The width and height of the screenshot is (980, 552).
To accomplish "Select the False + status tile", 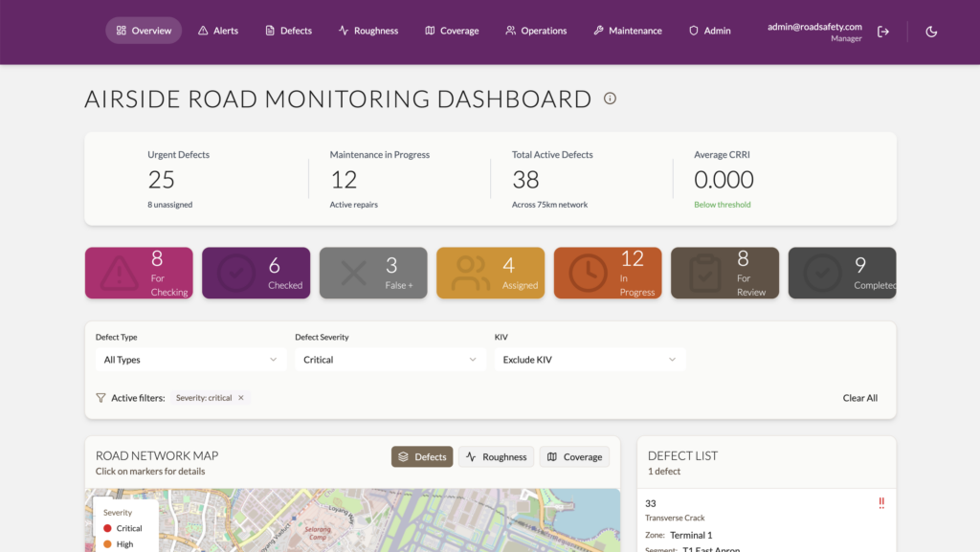I will tap(373, 273).
